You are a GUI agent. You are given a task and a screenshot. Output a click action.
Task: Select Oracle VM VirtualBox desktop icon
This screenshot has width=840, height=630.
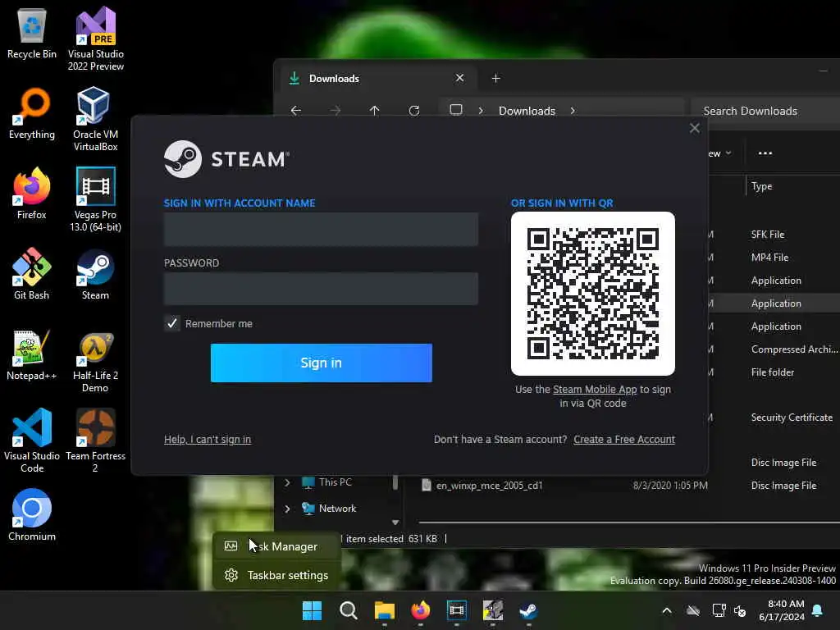tap(95, 119)
